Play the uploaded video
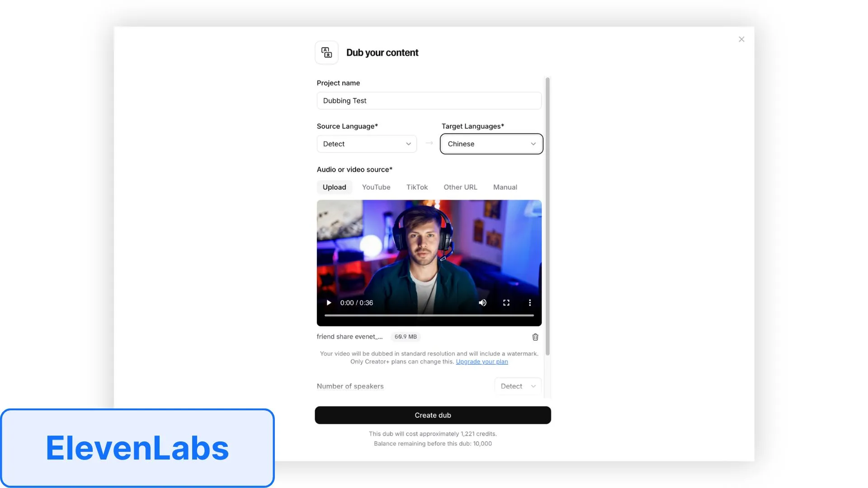 329,303
